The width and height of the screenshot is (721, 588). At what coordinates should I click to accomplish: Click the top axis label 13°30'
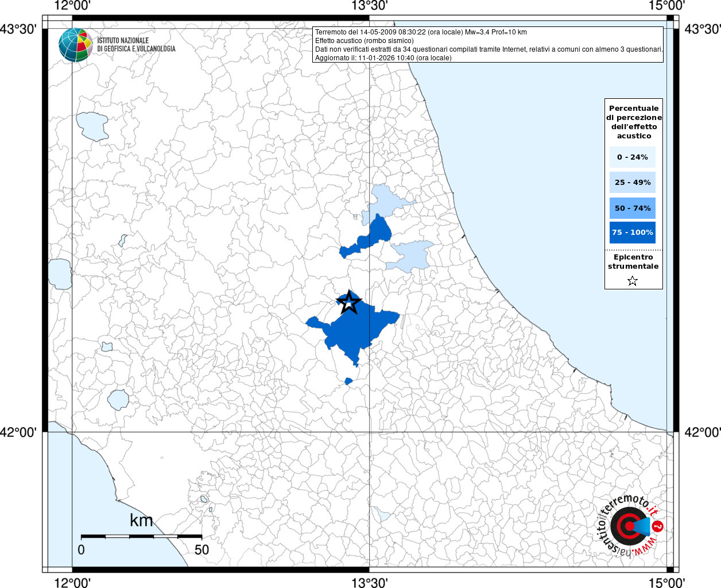(369, 6)
